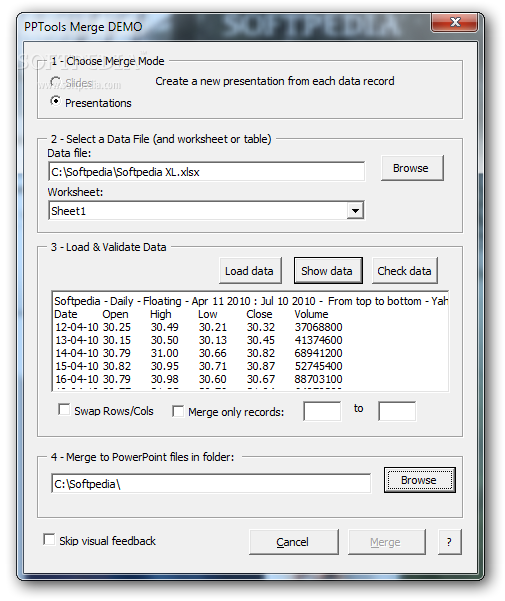
Task: Click the Check data button
Action: 405,271
